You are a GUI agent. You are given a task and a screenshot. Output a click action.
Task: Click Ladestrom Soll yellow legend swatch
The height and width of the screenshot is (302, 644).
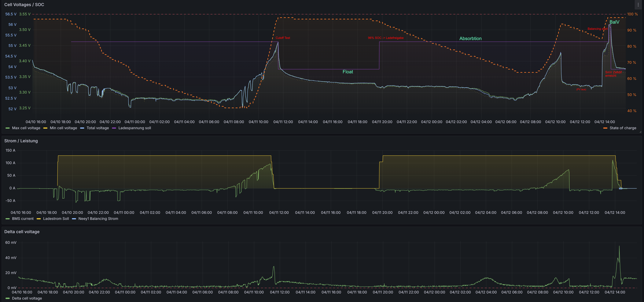(x=39, y=219)
